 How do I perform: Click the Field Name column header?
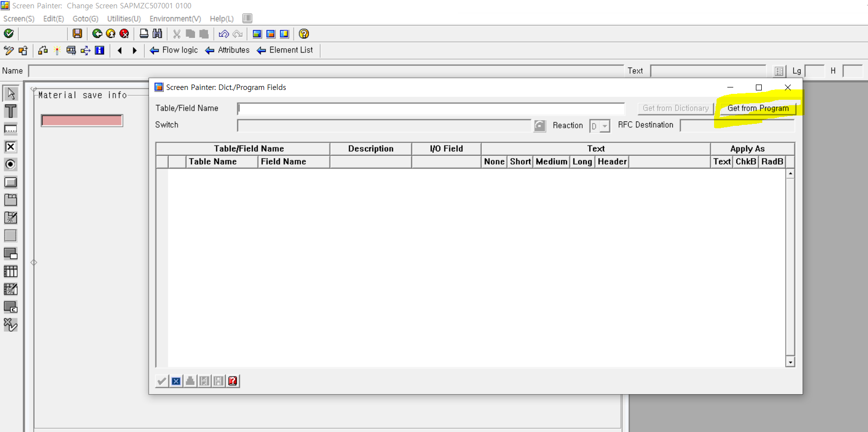(294, 162)
